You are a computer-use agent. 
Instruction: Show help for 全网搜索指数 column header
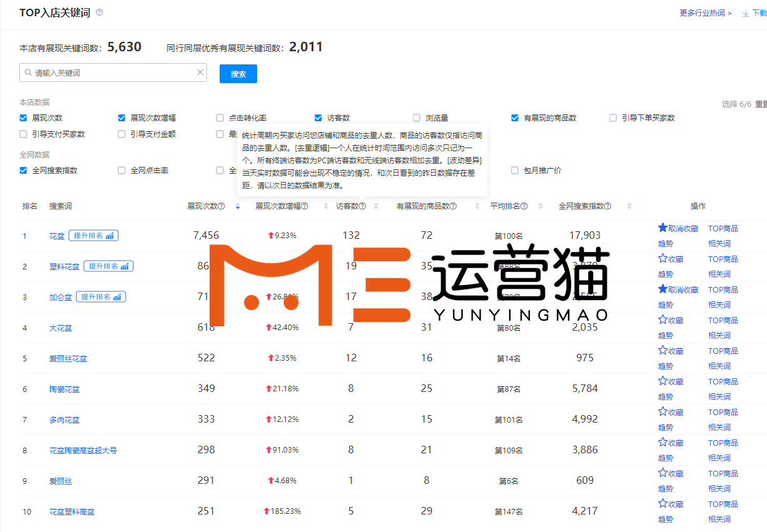coord(607,206)
